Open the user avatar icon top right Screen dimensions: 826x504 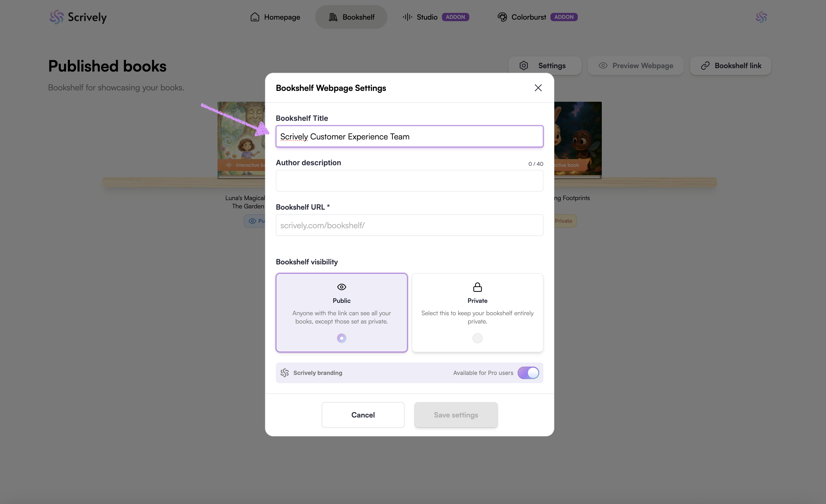[x=761, y=17]
